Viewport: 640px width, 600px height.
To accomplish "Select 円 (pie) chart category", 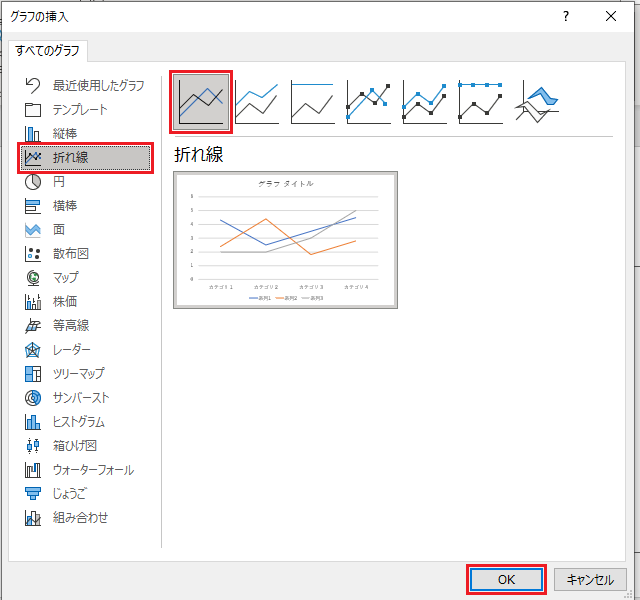I will [x=60, y=182].
